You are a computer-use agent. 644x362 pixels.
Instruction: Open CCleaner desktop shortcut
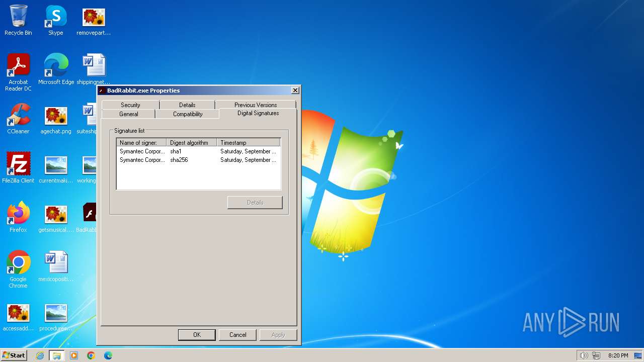[18, 119]
